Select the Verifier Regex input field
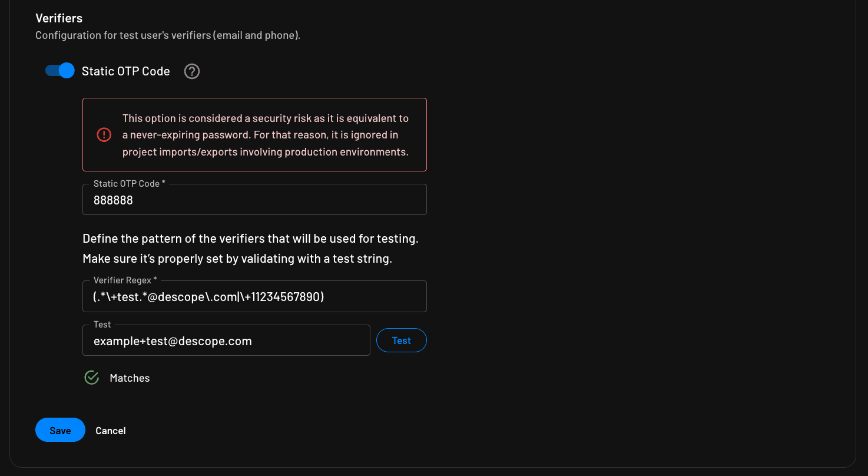The image size is (868, 476). pos(254,296)
